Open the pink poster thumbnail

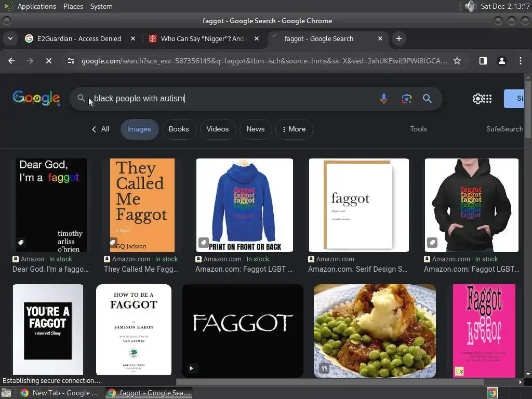pos(484,331)
